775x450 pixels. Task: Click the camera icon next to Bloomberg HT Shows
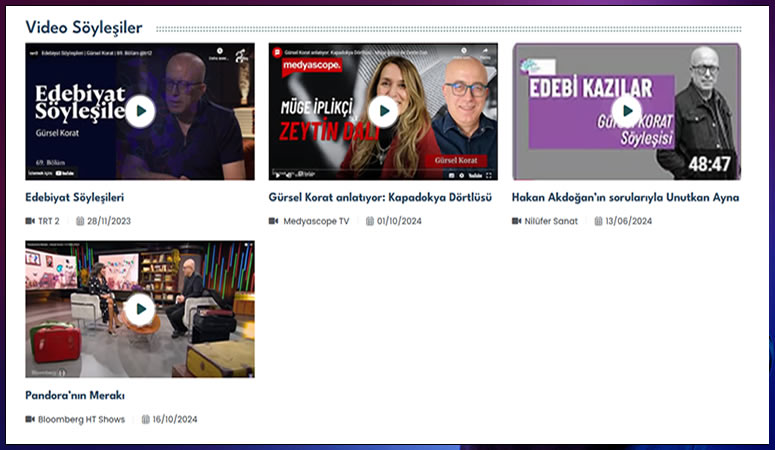(x=30, y=419)
